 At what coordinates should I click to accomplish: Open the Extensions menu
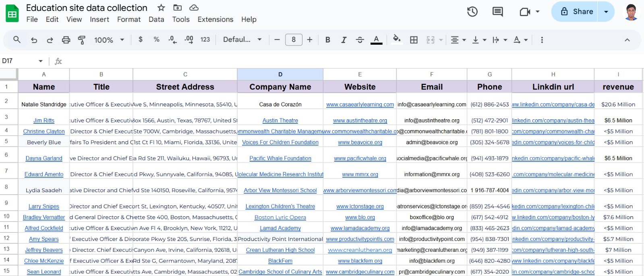(215, 19)
